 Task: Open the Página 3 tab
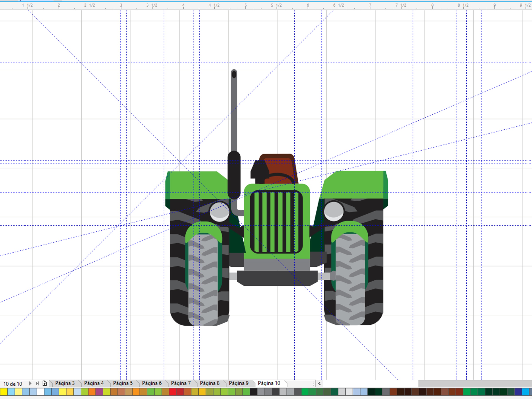click(x=65, y=383)
